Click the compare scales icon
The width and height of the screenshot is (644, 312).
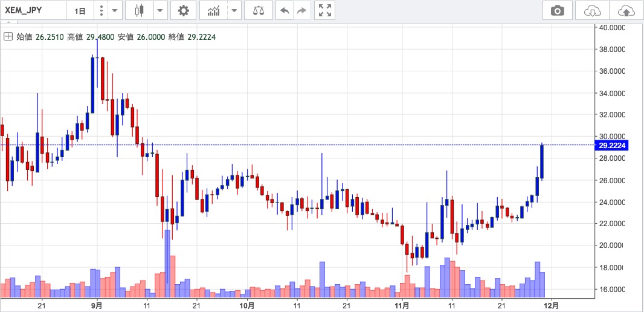point(259,11)
